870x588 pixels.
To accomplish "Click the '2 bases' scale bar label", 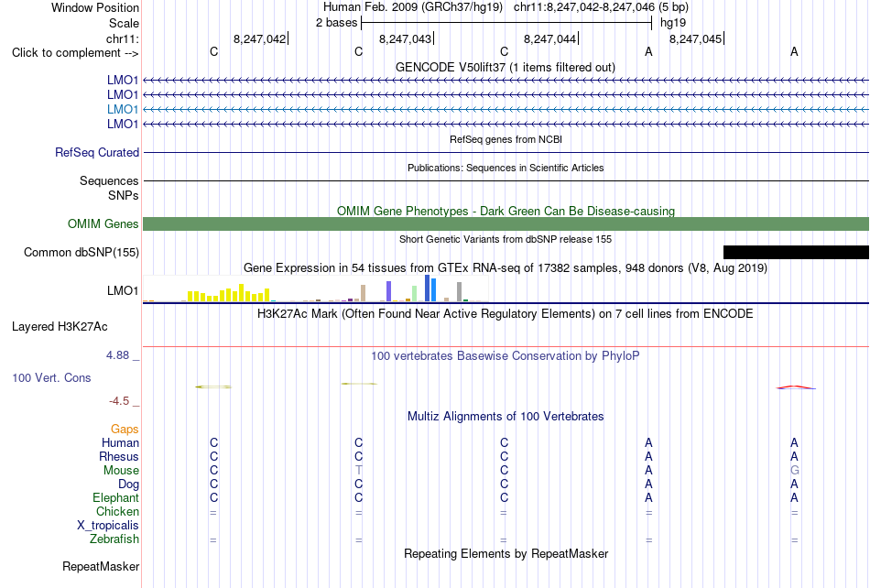I will click(336, 23).
